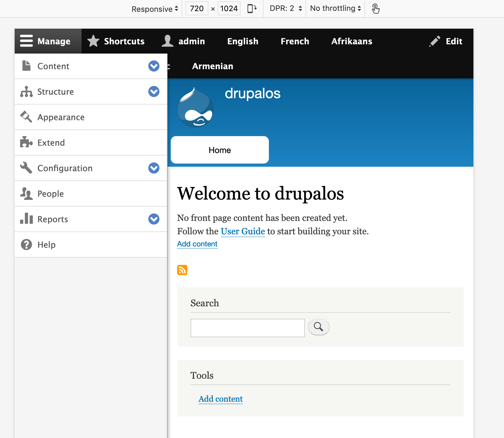Follow the User Guide link
Screen dimensions: 504x438
[x=243, y=231]
